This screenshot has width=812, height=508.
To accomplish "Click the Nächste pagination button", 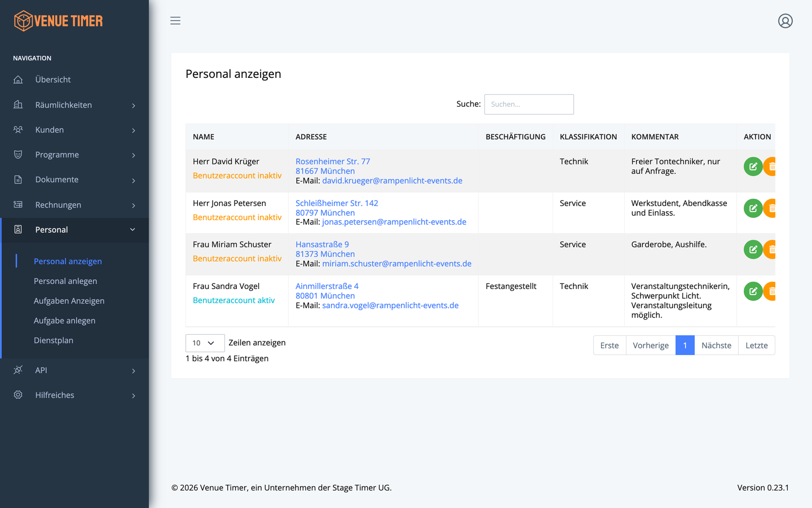I will coord(716,345).
